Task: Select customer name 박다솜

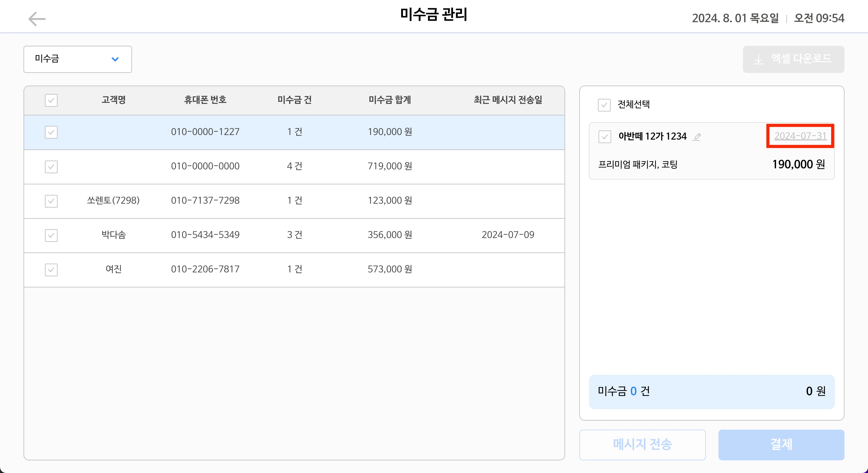Action: point(114,235)
